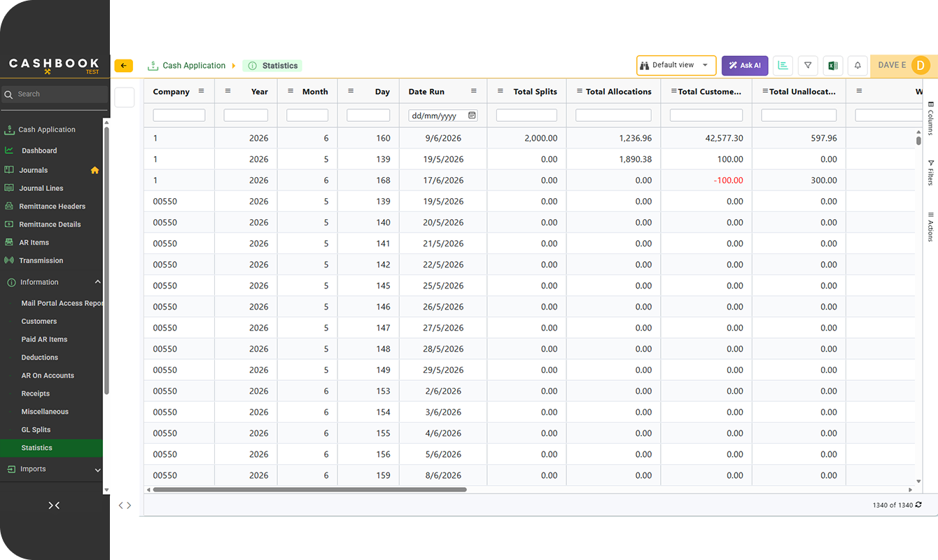938x560 pixels.
Task: Click the 1,890.38 allocations cell
Action: [x=636, y=160]
